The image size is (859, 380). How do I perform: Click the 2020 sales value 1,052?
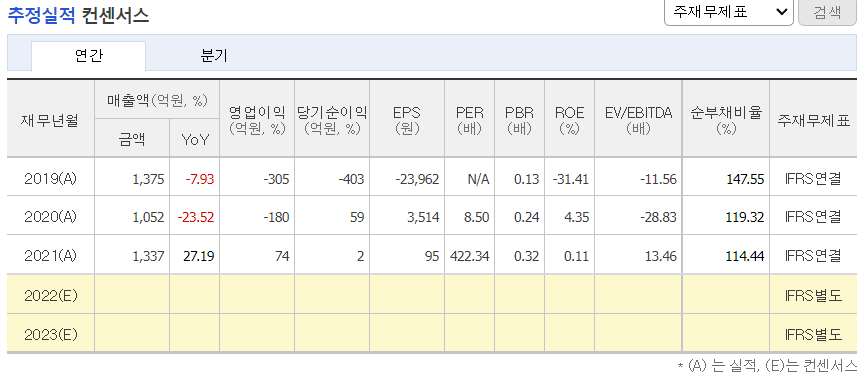(148, 217)
